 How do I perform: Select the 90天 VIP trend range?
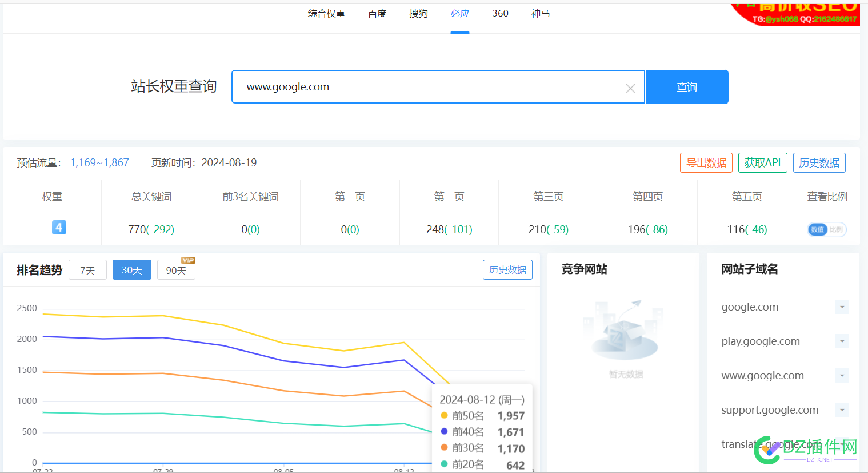pos(176,270)
